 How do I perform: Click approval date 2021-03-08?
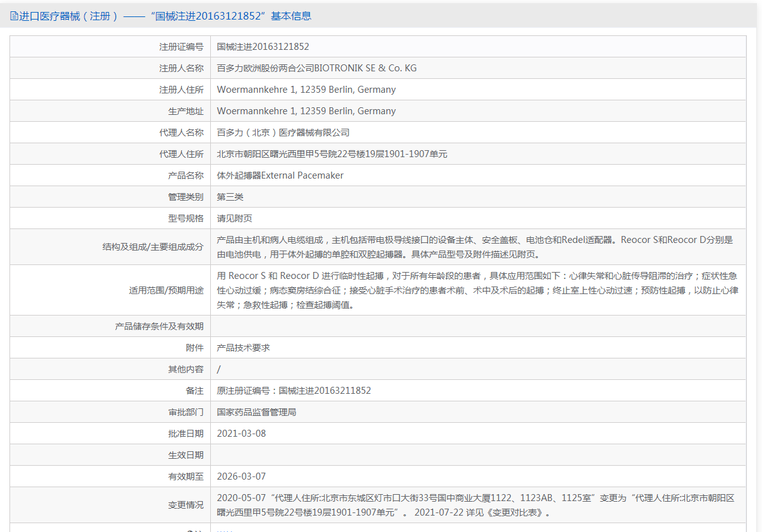coord(241,434)
